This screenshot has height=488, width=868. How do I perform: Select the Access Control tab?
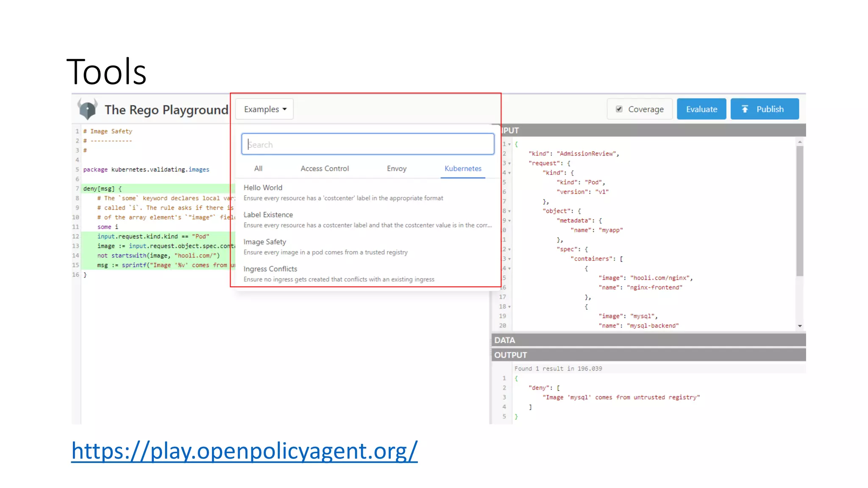point(325,169)
